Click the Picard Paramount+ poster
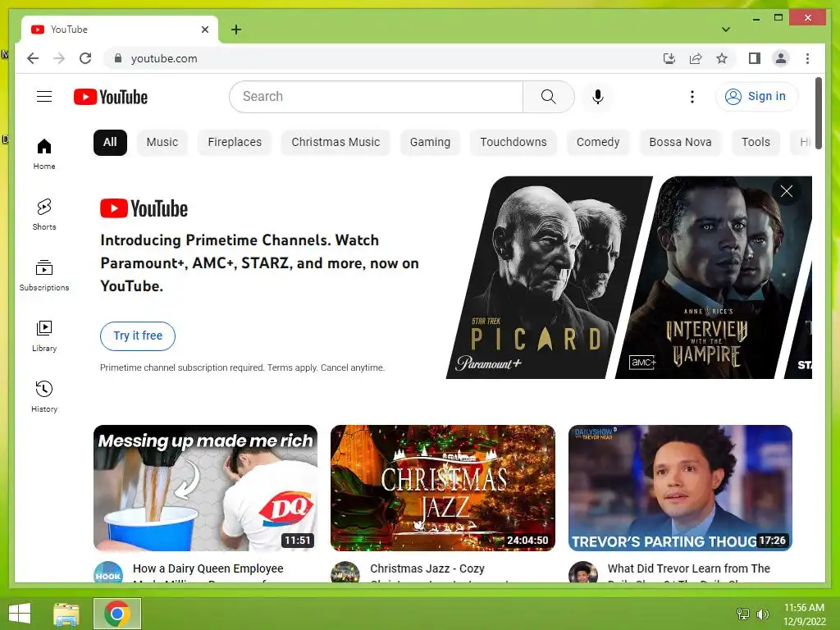This screenshot has height=630, width=840. pyautogui.click(x=549, y=277)
